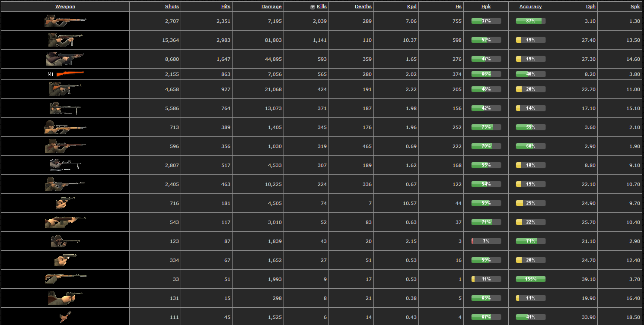Sort by the Kpd header

412,6
